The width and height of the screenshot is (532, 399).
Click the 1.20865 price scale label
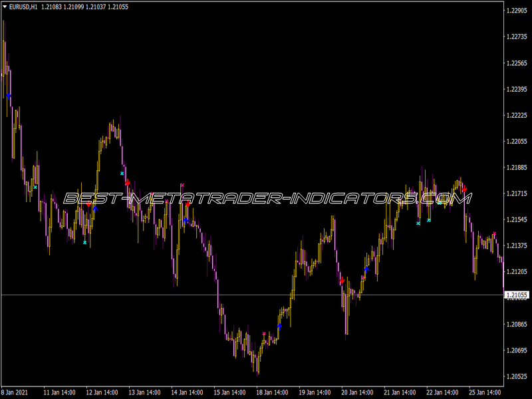pyautogui.click(x=517, y=324)
